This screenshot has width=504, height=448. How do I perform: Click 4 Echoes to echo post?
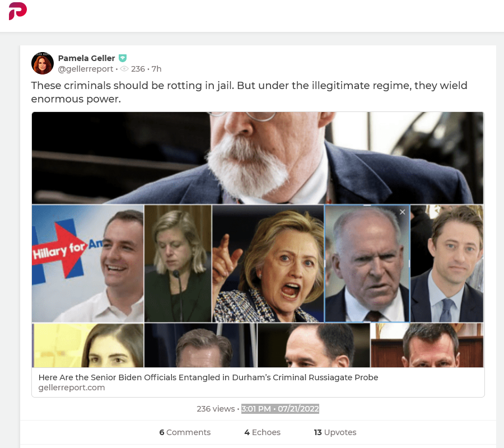[x=262, y=432]
